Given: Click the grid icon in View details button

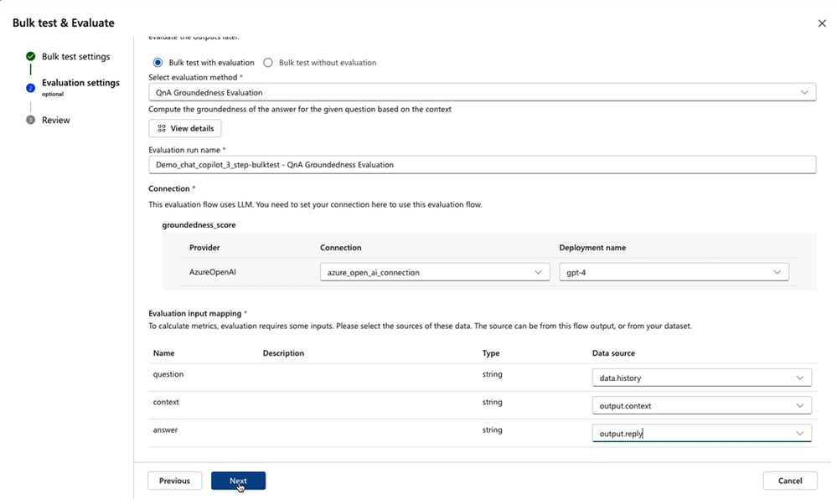Looking at the screenshot, I should 161,129.
